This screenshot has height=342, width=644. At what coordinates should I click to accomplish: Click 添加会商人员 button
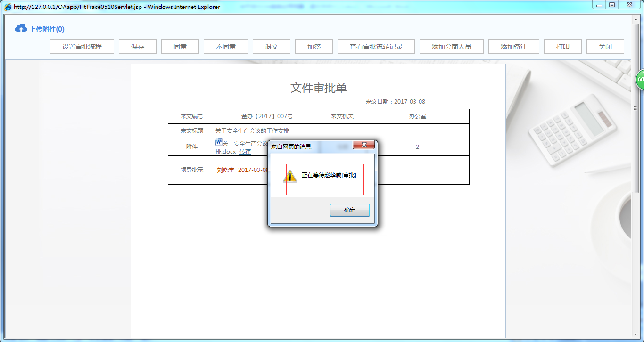pyautogui.click(x=452, y=47)
